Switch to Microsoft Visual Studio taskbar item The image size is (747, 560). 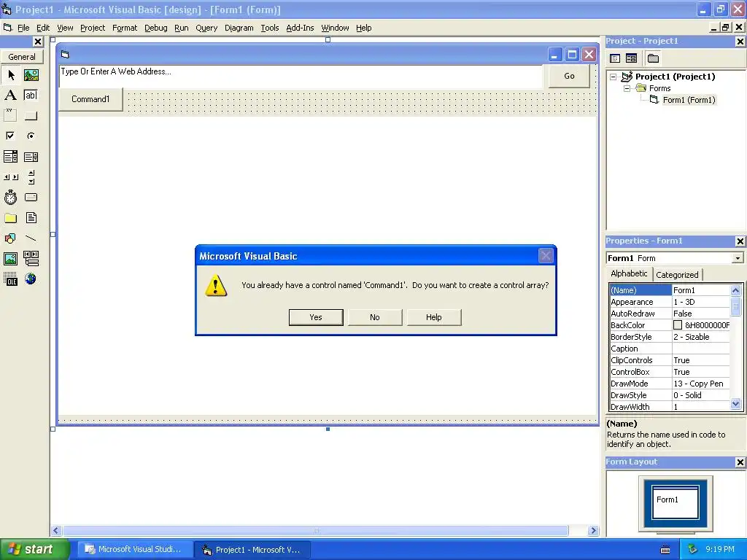coord(133,550)
